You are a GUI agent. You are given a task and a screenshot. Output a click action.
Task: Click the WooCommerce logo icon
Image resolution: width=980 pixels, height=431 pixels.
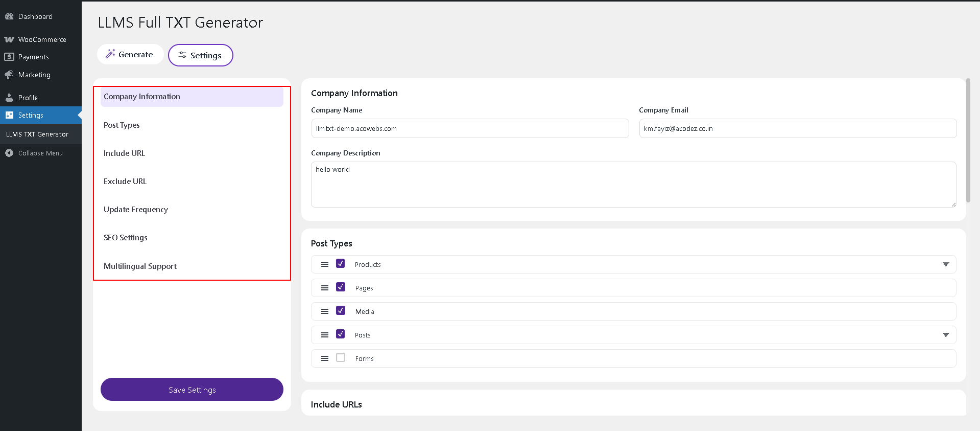click(9, 39)
